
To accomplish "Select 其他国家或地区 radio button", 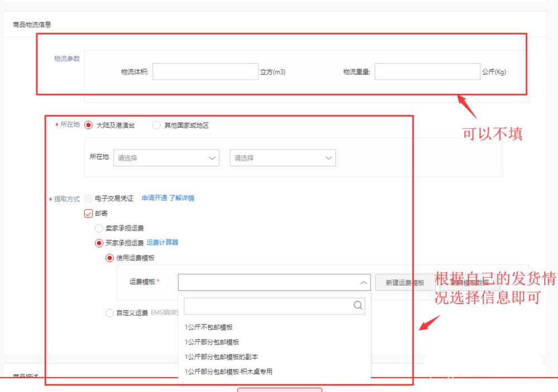I will click(x=156, y=125).
